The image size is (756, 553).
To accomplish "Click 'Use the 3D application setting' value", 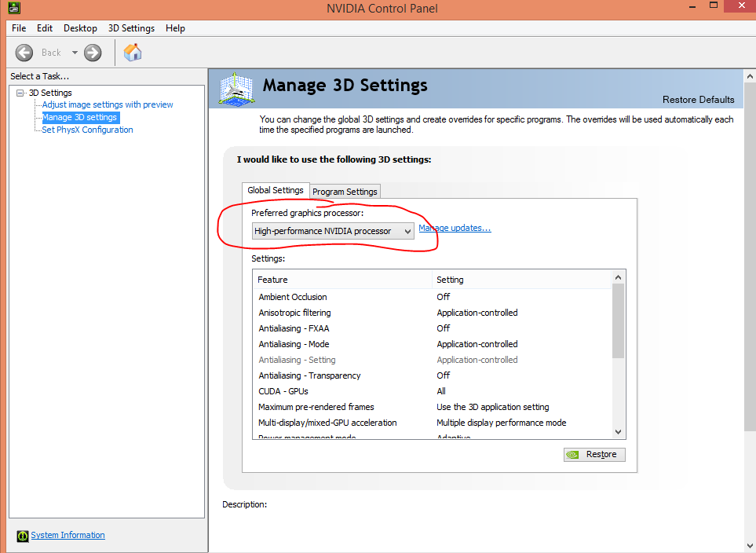I will point(493,407).
